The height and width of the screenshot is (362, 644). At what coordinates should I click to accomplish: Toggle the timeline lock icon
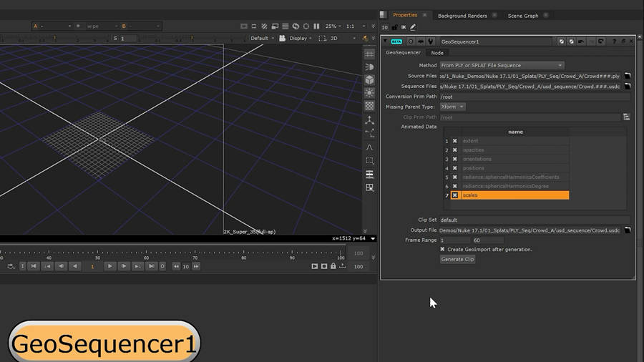click(333, 266)
